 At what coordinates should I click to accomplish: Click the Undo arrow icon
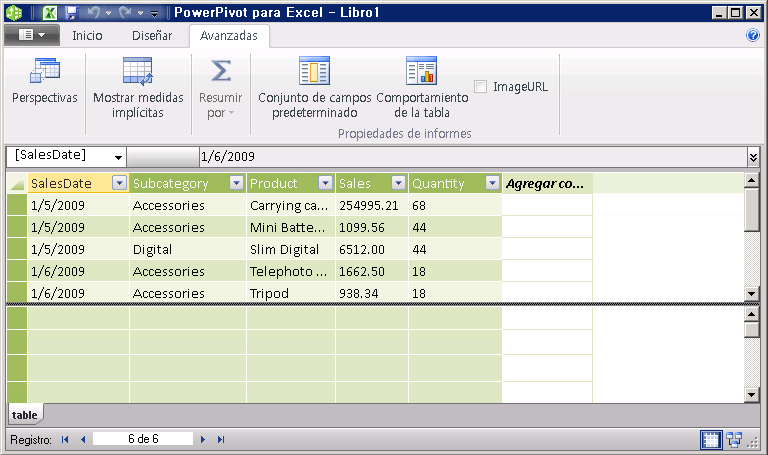tap(94, 12)
